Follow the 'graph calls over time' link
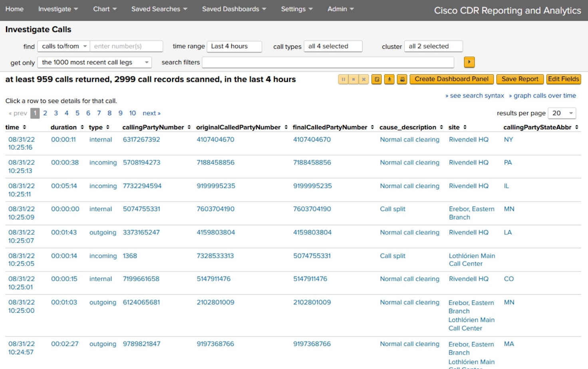The height and width of the screenshot is (369, 588). (544, 96)
